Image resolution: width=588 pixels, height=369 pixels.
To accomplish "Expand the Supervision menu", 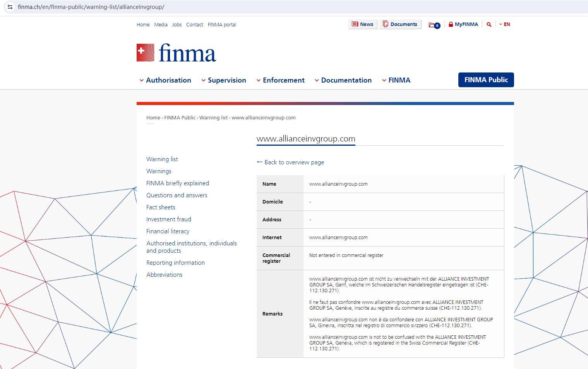I will (224, 80).
